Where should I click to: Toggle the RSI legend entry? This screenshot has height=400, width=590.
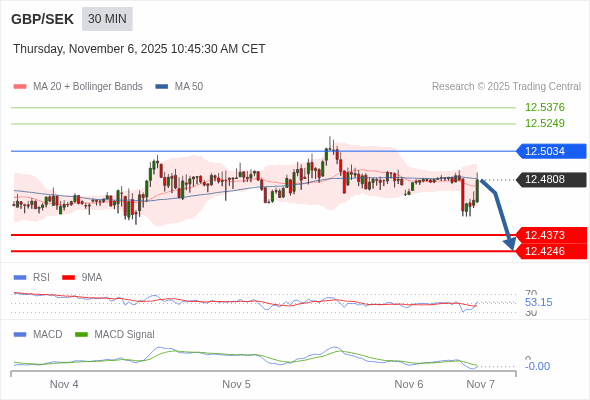32,277
